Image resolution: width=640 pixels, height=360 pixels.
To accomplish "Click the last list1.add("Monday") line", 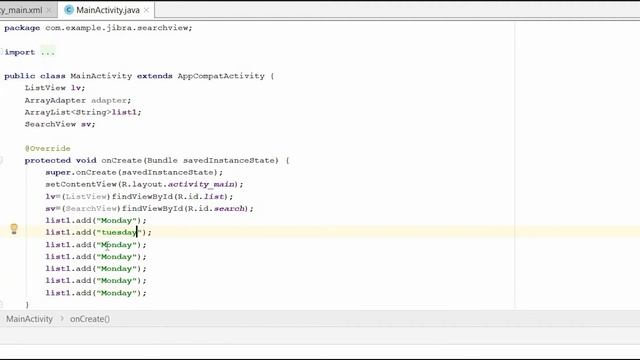I will pyautogui.click(x=96, y=293).
